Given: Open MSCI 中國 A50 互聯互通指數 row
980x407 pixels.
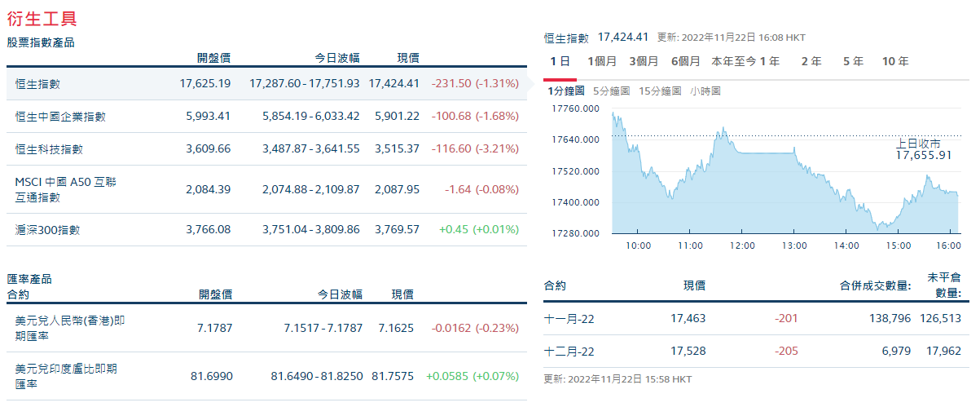Looking at the screenshot, I should (x=267, y=189).
